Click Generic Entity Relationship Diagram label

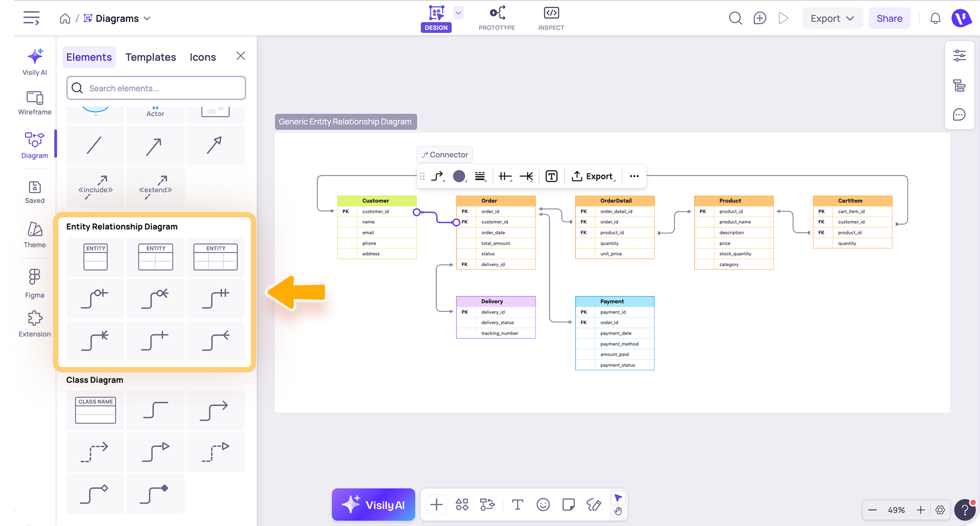346,122
